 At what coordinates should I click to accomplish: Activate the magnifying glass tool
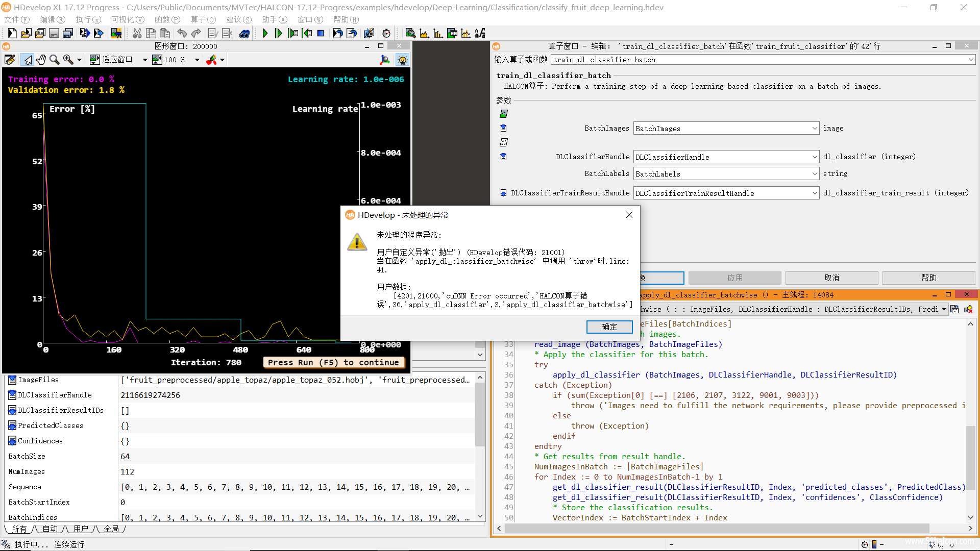[x=54, y=60]
